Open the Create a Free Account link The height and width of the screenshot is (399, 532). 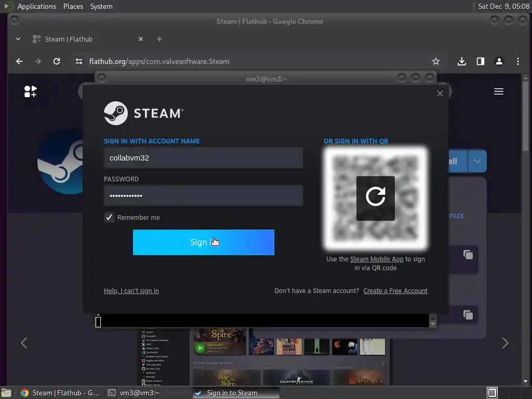click(395, 291)
